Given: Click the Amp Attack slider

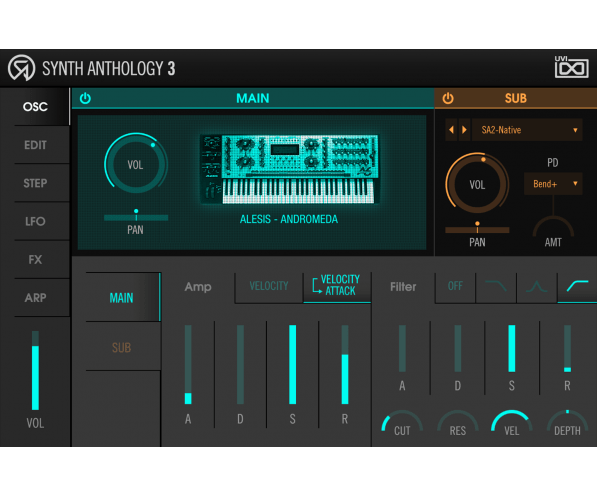Looking at the screenshot, I should [188, 364].
